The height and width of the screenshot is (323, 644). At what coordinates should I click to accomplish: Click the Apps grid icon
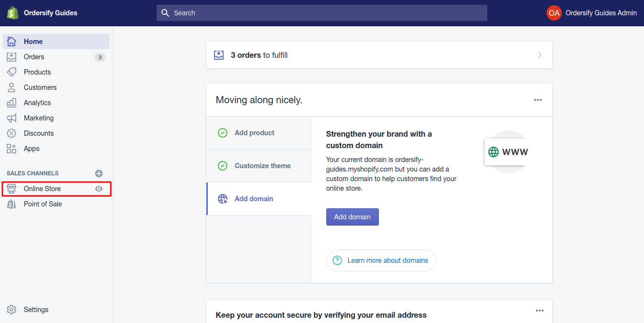11,149
